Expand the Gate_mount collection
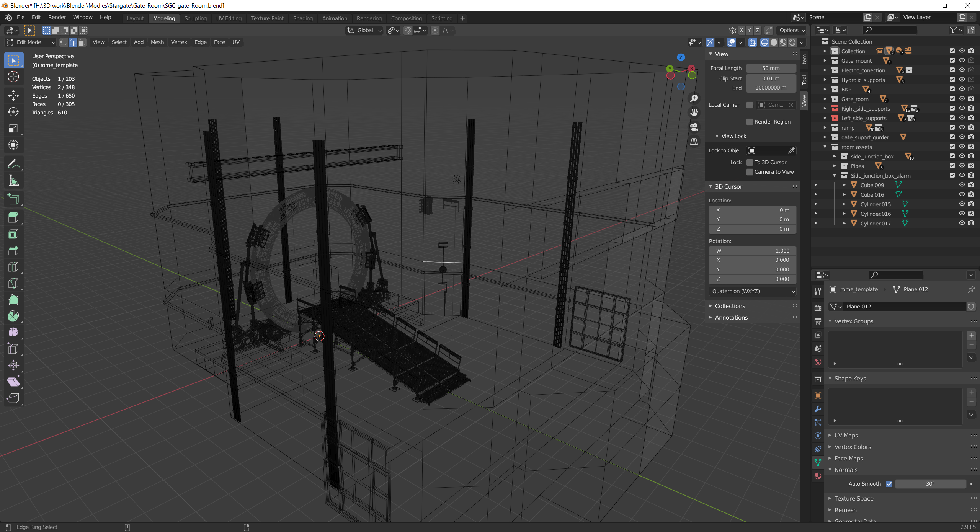The width and height of the screenshot is (980, 532). [825, 61]
